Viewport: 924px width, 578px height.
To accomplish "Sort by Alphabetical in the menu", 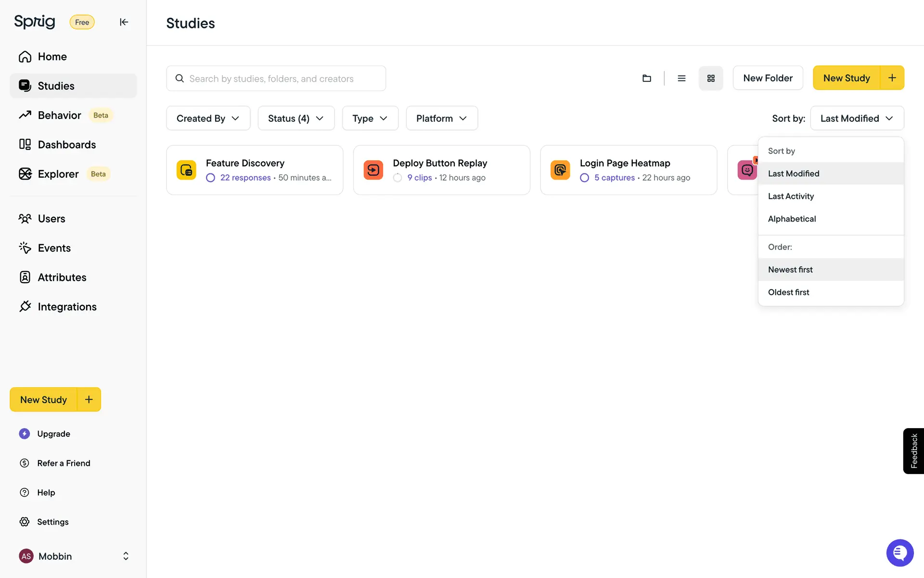I will [792, 219].
